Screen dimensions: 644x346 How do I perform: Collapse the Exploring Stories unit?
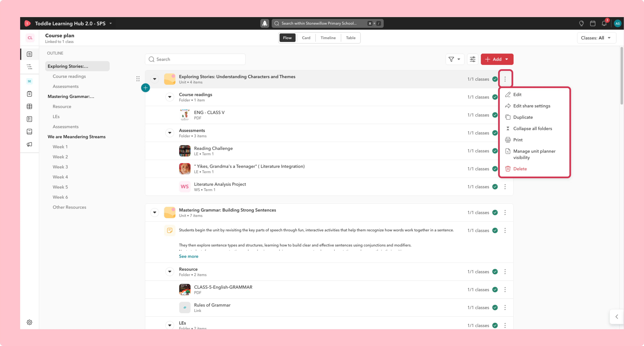pos(155,79)
